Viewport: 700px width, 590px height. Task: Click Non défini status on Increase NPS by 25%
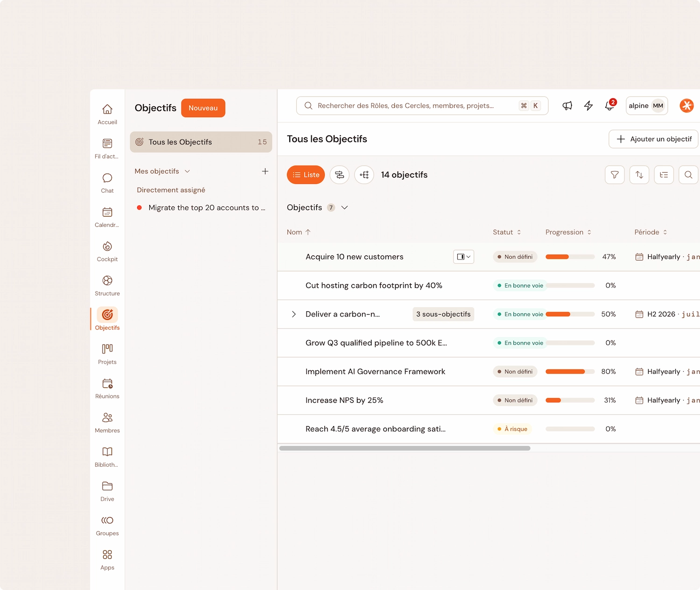click(515, 400)
